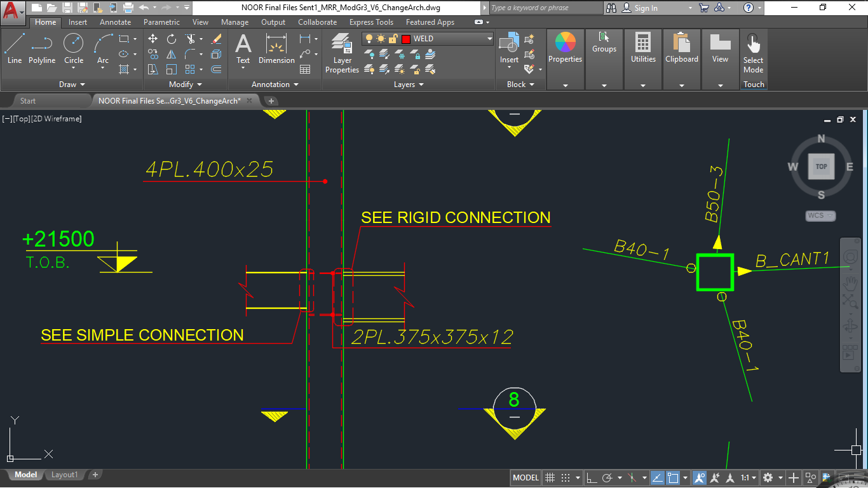The width and height of the screenshot is (868, 488).
Task: Select the Mirror tool
Action: click(x=172, y=54)
